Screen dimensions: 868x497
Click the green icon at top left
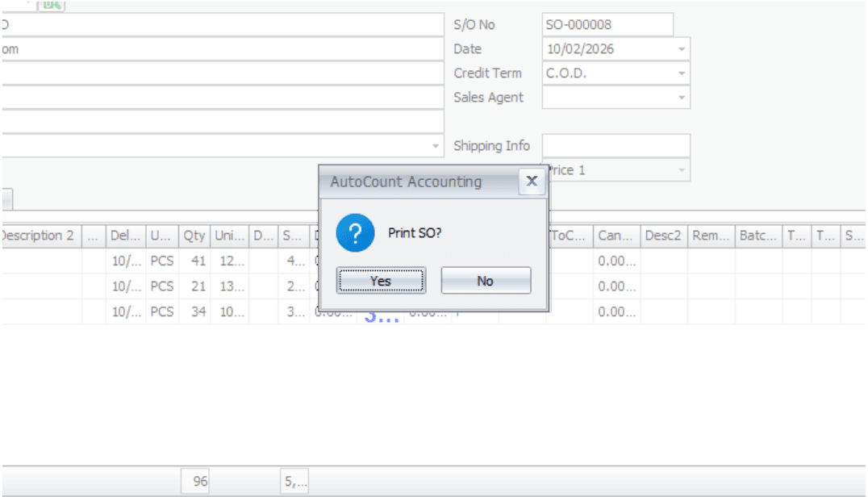[x=52, y=5]
